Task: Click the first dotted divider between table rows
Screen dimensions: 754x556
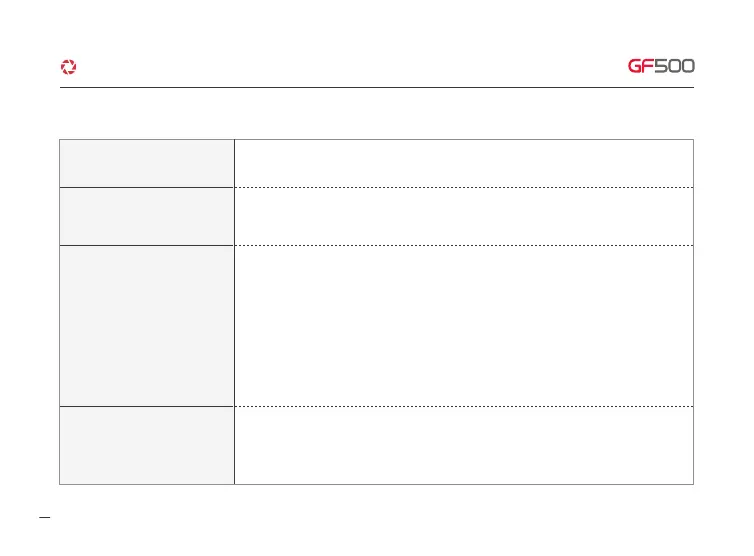Action: [x=464, y=187]
